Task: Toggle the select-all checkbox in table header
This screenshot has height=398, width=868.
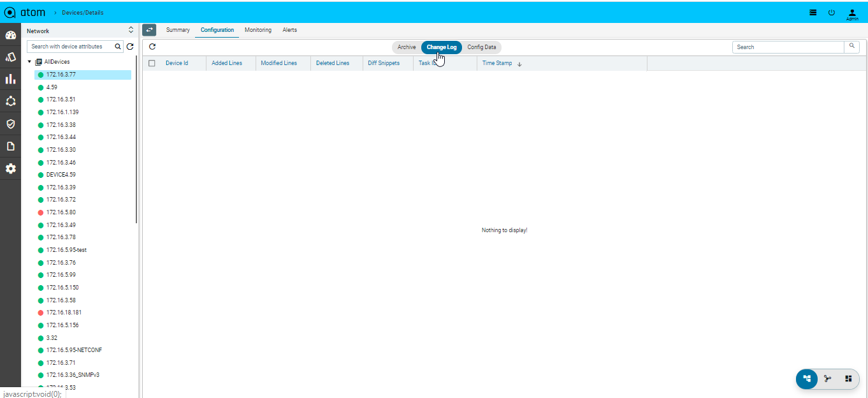Action: click(152, 63)
